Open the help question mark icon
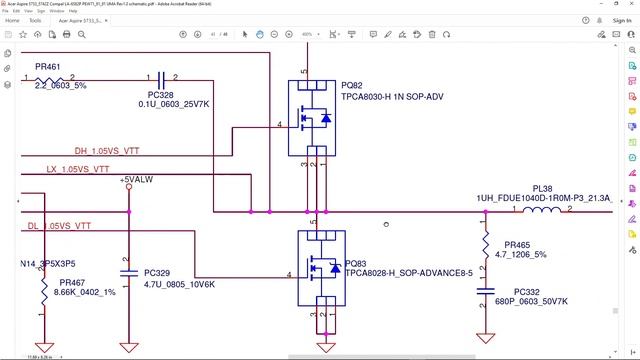 586,20
